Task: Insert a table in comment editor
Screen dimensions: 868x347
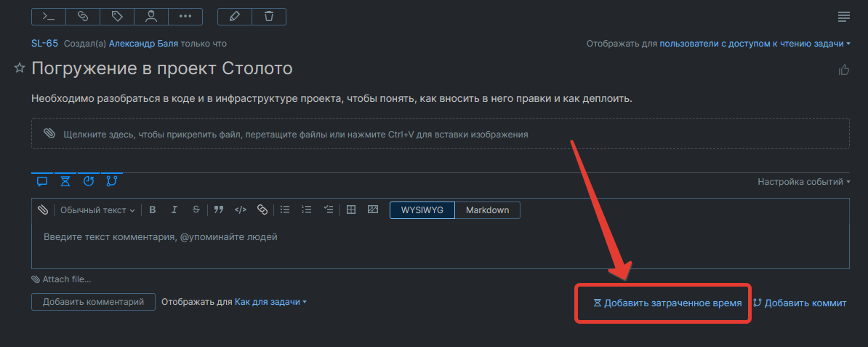Action: click(x=351, y=210)
